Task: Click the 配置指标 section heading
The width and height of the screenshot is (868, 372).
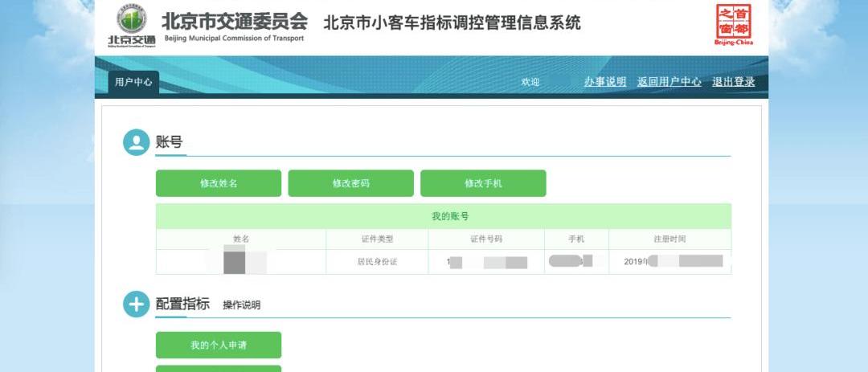Action: point(182,304)
